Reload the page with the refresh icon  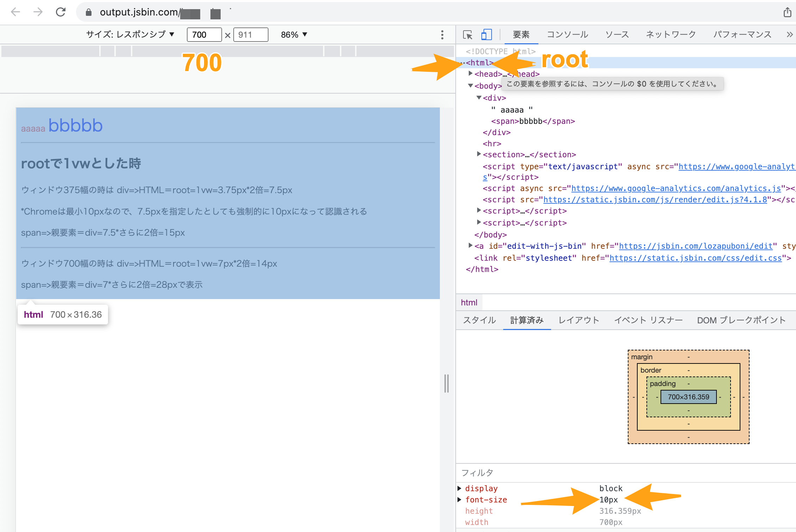click(61, 12)
